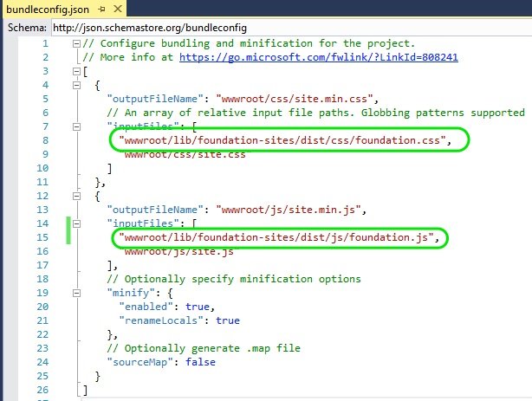Viewport: 532px width, 401px height.
Task: Close the bundleconfig.json tab
Action: click(118, 9)
